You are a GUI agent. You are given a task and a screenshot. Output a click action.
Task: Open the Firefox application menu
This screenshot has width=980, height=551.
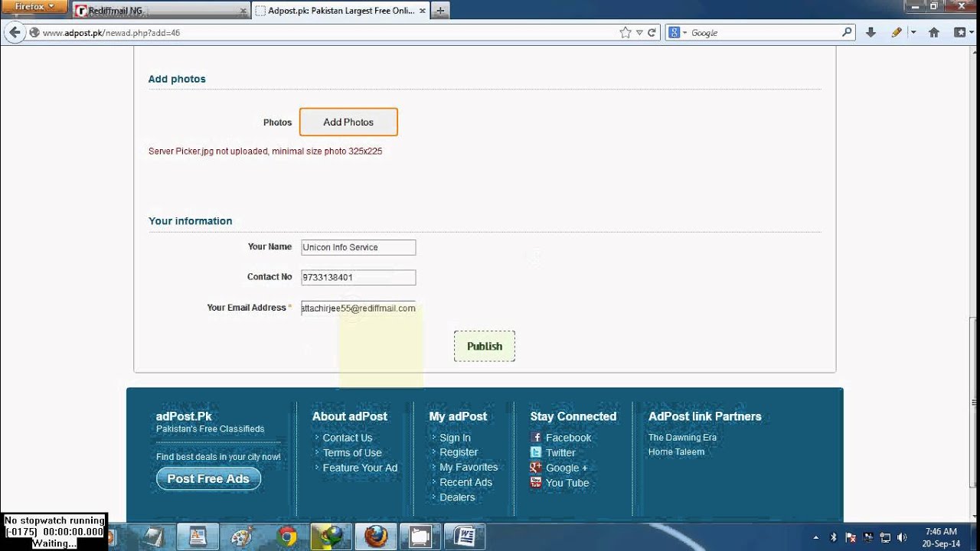pos(35,7)
